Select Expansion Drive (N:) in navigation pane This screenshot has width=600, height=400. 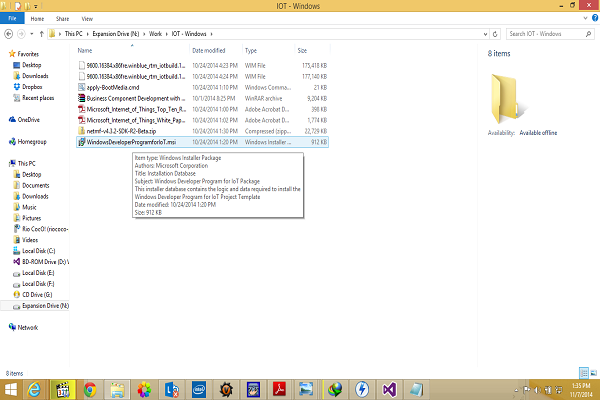[41, 306]
